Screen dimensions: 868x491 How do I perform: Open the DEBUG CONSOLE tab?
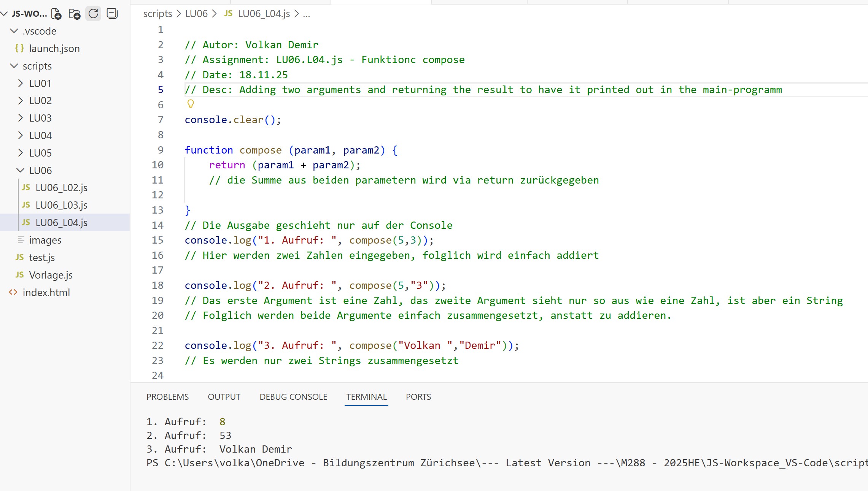[293, 397]
